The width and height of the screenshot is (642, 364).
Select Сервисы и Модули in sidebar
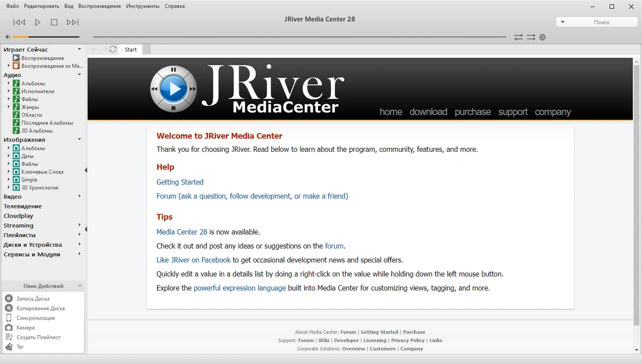[x=32, y=254]
